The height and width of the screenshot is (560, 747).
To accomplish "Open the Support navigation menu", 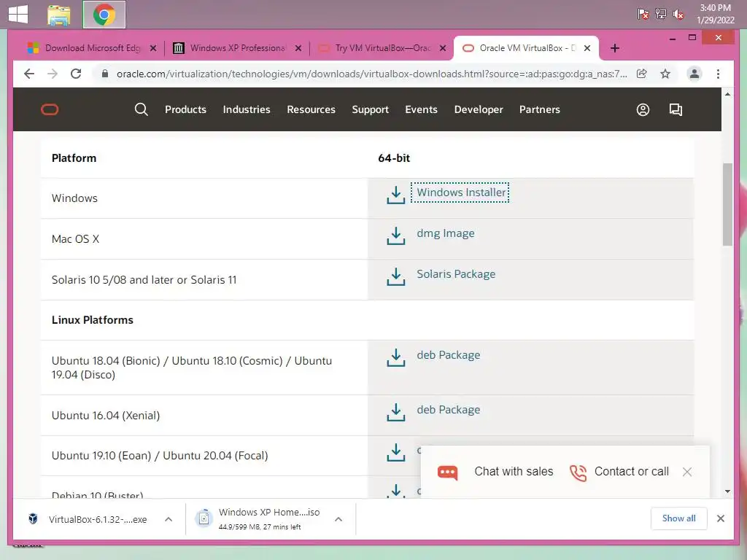I will point(370,109).
